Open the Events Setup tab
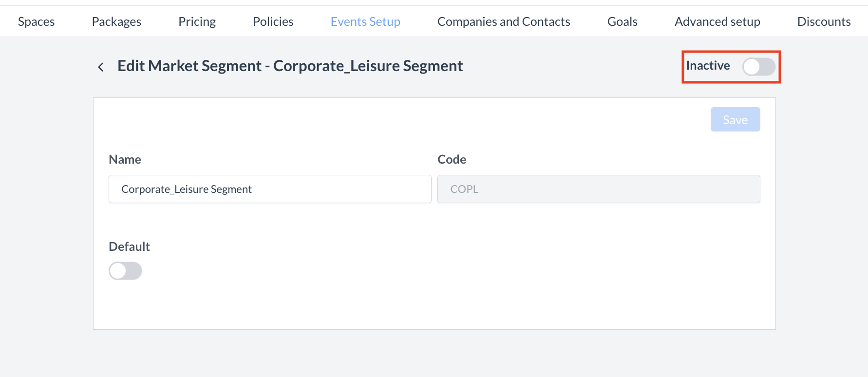Image resolution: width=868 pixels, height=377 pixels. click(x=365, y=21)
